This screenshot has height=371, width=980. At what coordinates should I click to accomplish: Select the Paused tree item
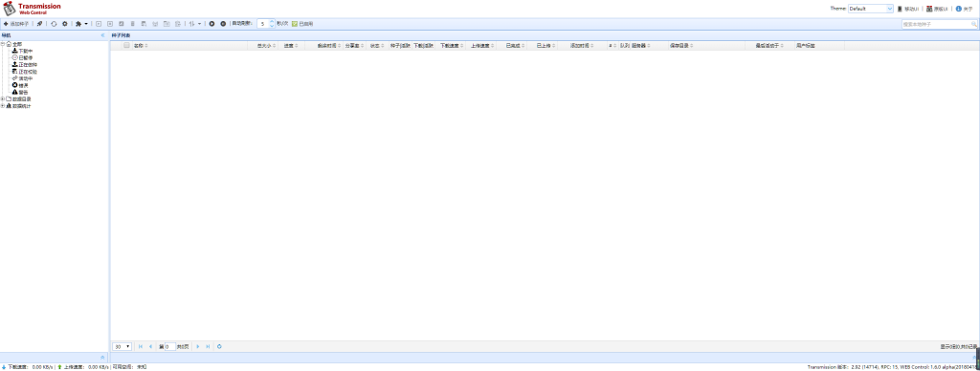(x=22, y=57)
